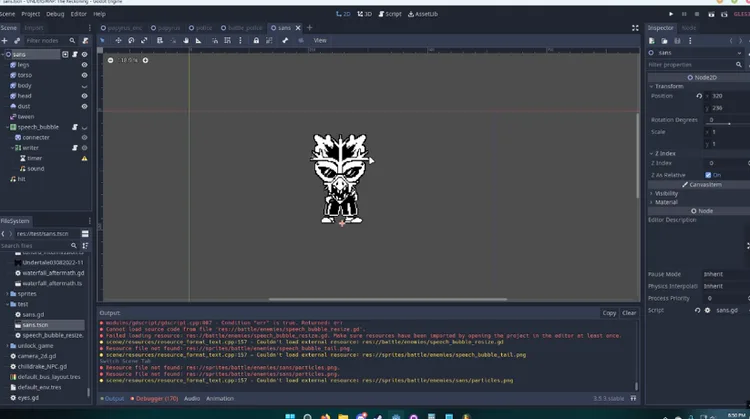Zoom out the viewport with minus icon

pos(110,60)
